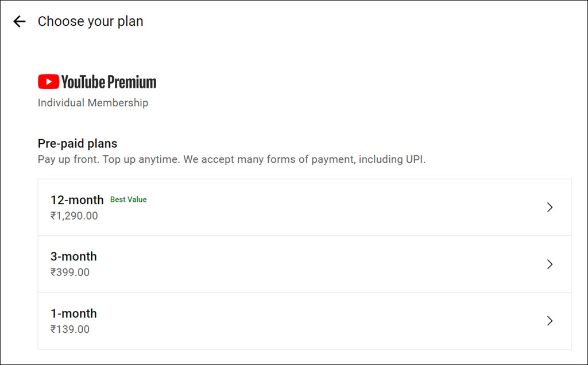The width and height of the screenshot is (588, 365).
Task: Click the "Pay up front." text
Action: click(69, 159)
